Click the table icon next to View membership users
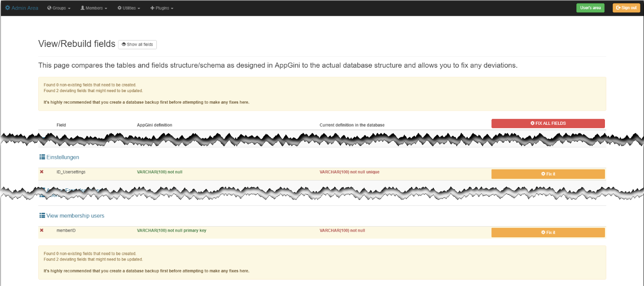 42,216
